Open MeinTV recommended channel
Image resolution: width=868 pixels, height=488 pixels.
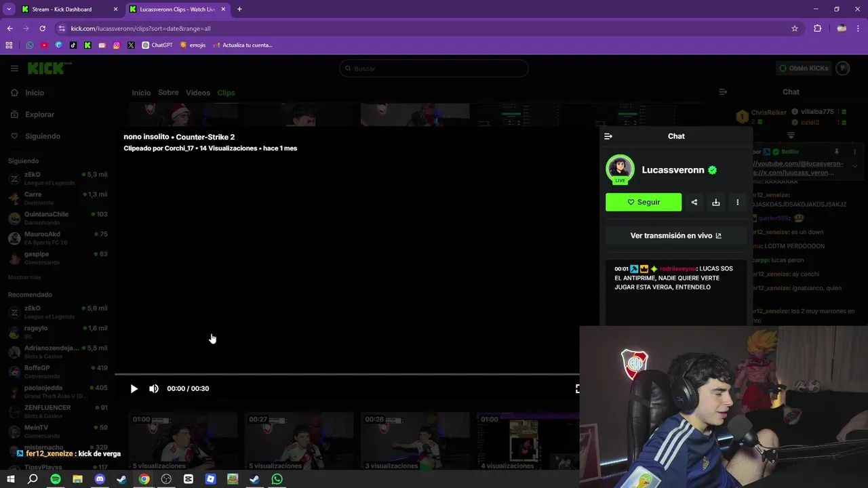[58, 431]
